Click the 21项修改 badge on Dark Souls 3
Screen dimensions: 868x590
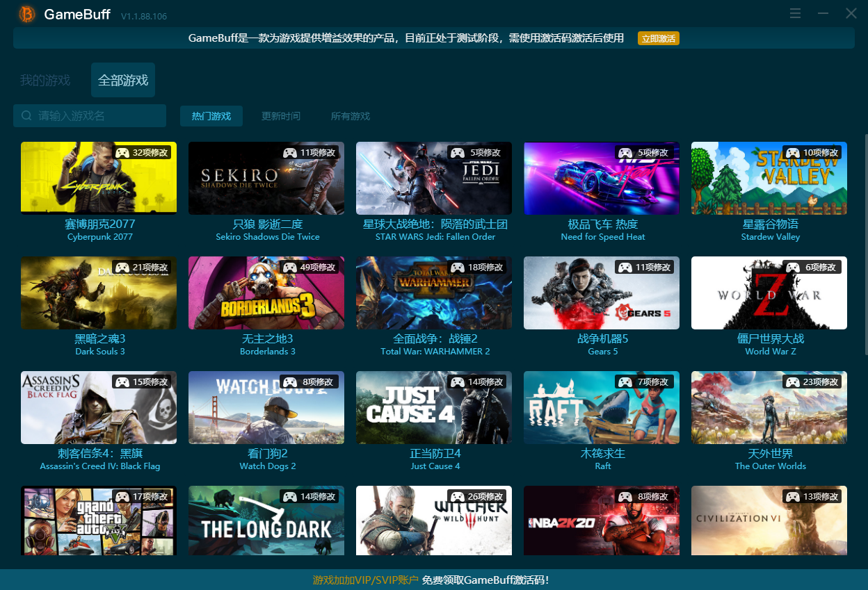(x=142, y=267)
